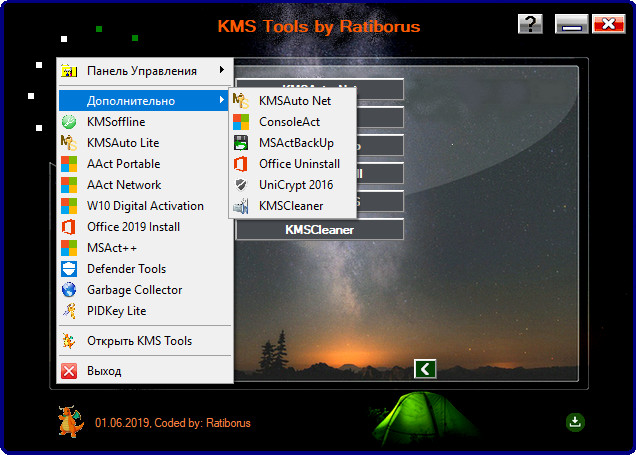Click the UniCrypt 2016 shield icon
The image size is (636, 455).
click(240, 185)
